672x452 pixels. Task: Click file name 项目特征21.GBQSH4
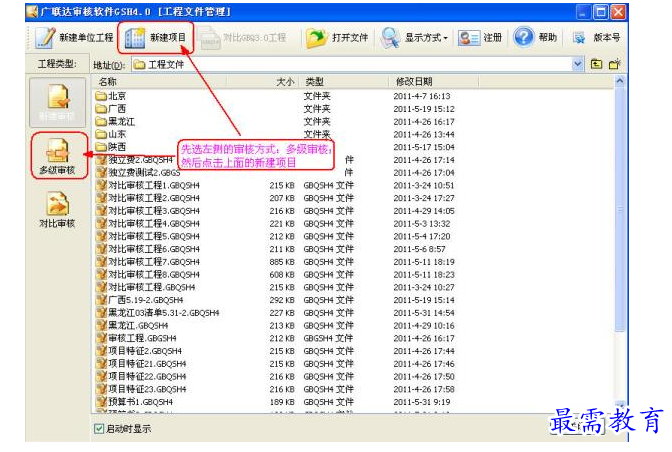147,364
